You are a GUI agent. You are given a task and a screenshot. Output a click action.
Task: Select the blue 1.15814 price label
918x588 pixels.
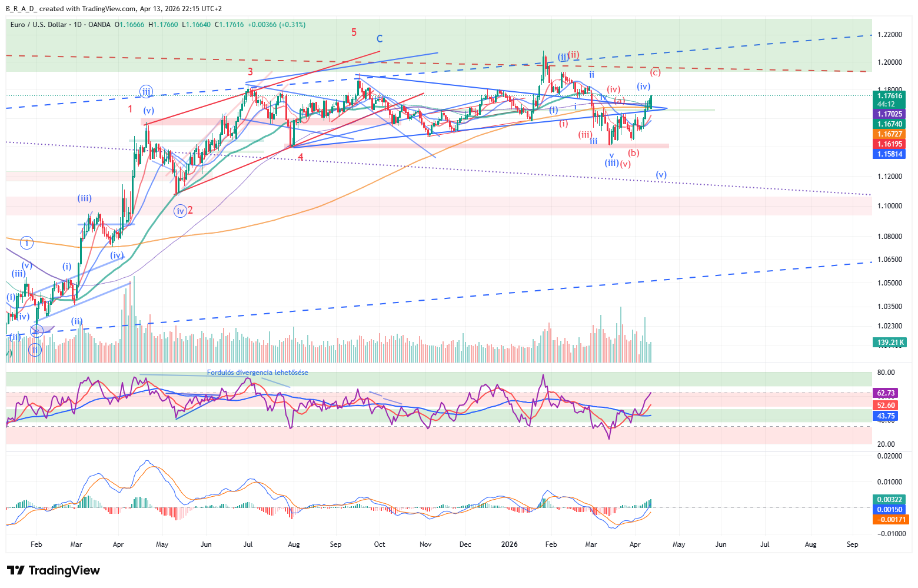click(889, 154)
